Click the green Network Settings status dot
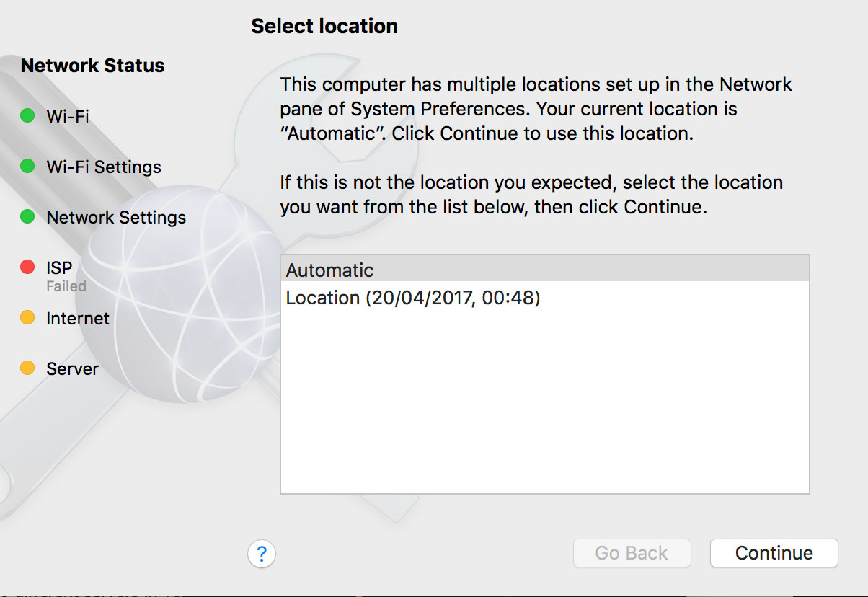 click(27, 217)
